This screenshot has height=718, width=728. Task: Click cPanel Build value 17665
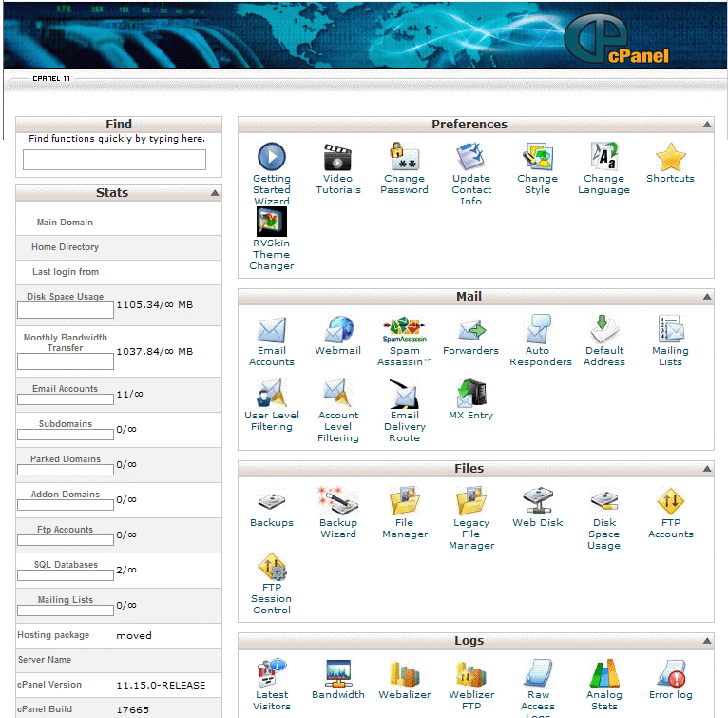(132, 709)
